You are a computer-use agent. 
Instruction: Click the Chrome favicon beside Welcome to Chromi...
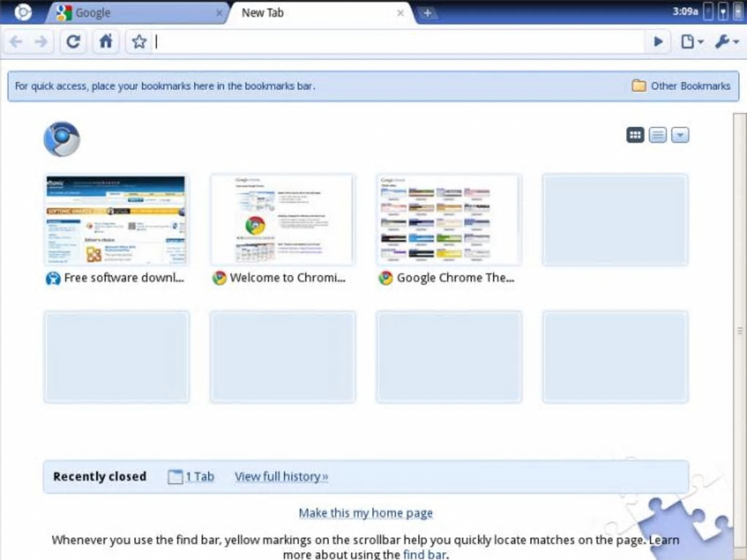219,278
